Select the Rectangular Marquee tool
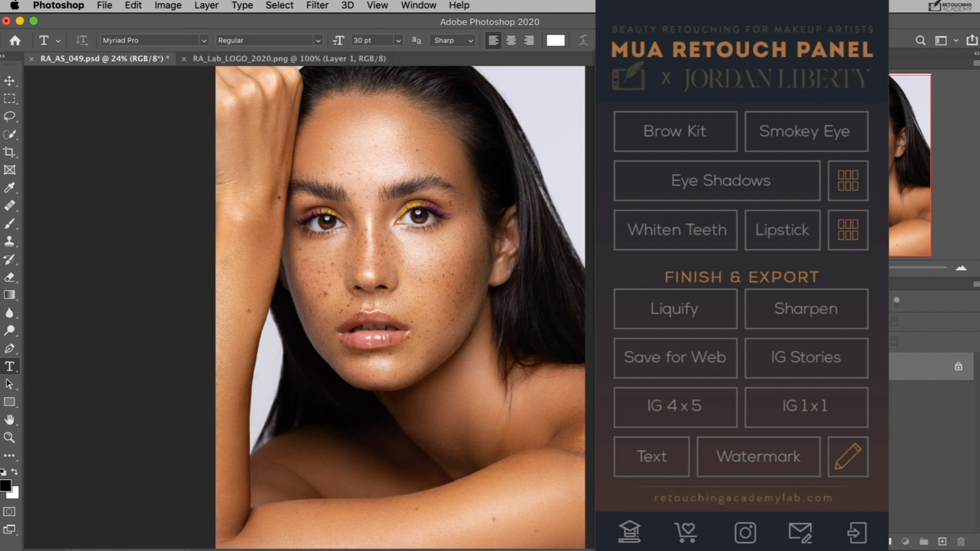The image size is (980, 551). pyautogui.click(x=9, y=98)
